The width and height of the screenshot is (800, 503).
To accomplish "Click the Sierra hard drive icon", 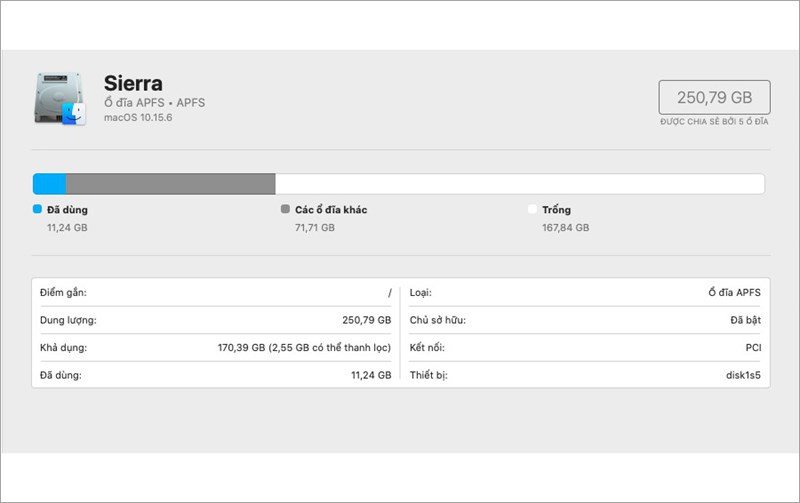I will 59,99.
